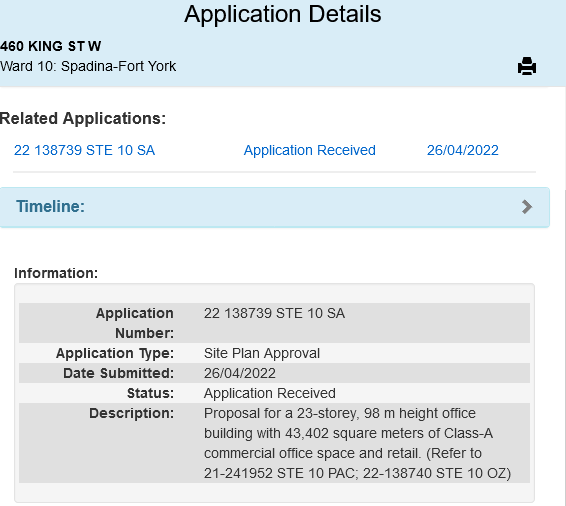Select the 460 KING ST W address
The height and width of the screenshot is (506, 566).
pyautogui.click(x=51, y=46)
